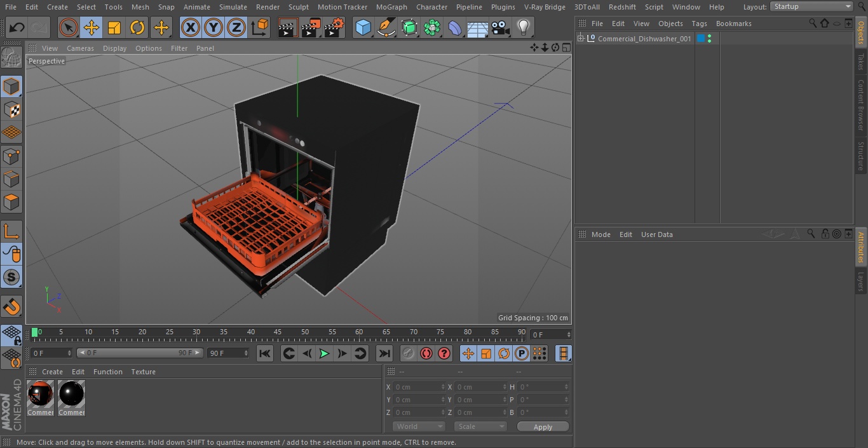
Task: Enable the Axis mode tool
Action: tap(11, 231)
